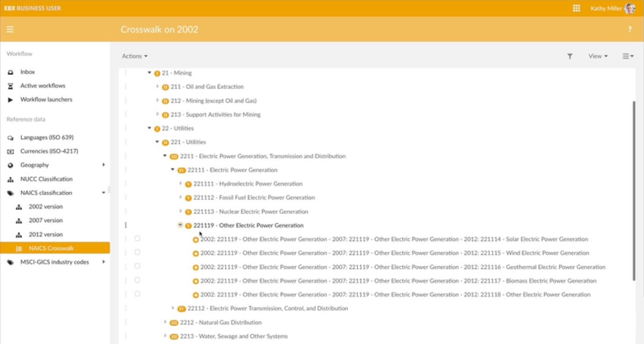
Task: Click the filter funnel icon
Action: click(570, 56)
